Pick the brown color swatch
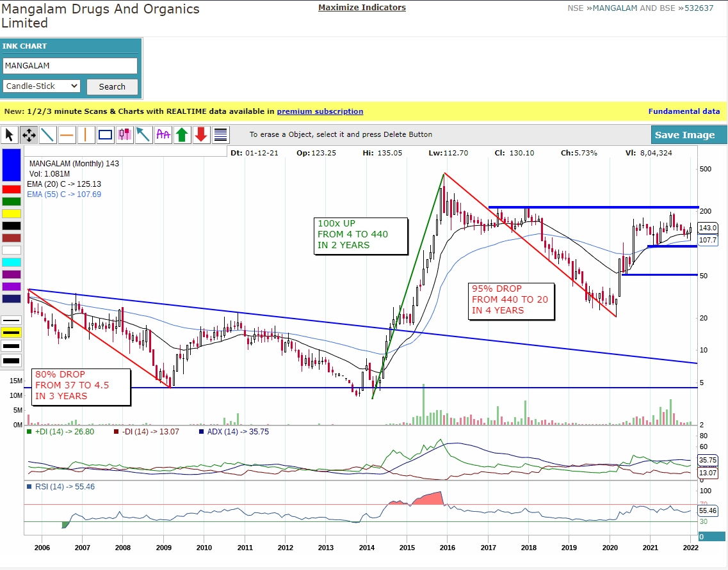This screenshot has height=570, width=728. click(12, 238)
